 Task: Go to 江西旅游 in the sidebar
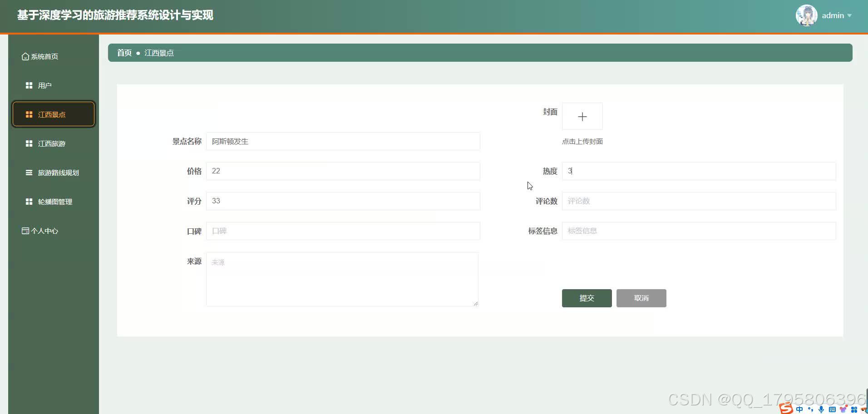[x=54, y=143]
